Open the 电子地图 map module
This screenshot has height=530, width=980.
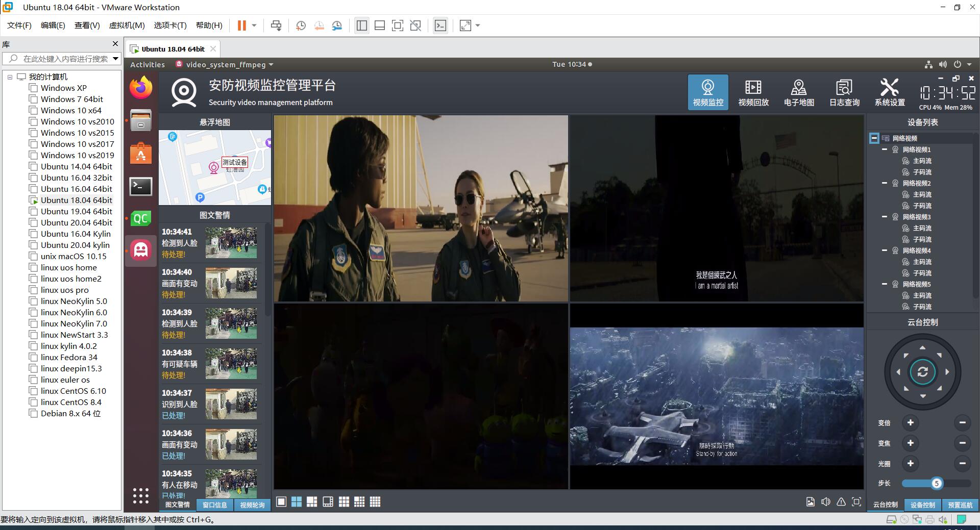point(799,92)
